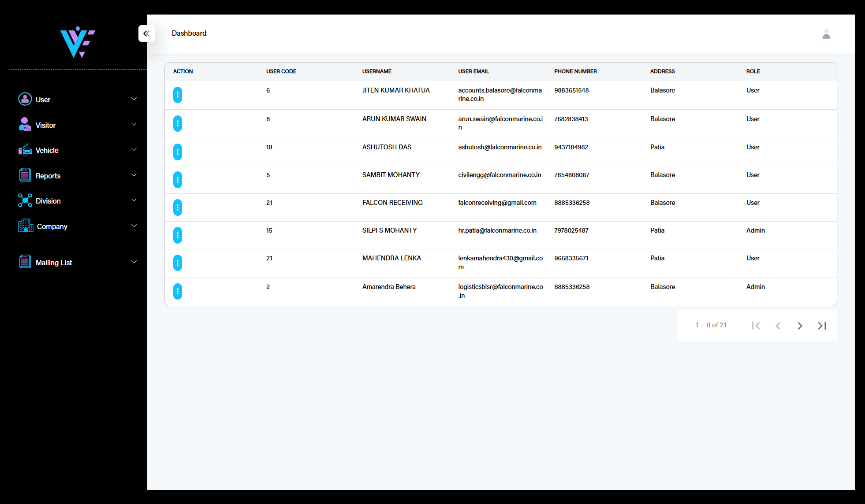This screenshot has height=504, width=865.
Task: Open action menu for MAHENDRA LENKA
Action: 178,263
